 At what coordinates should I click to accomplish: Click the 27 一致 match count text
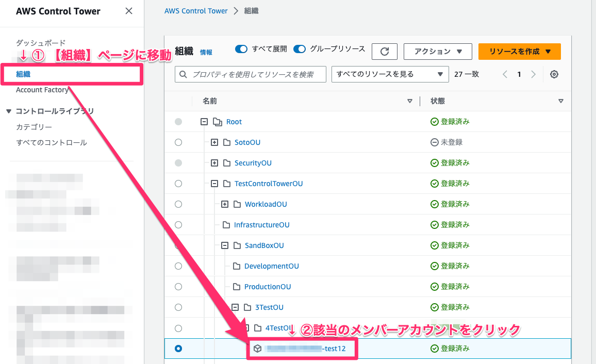[x=467, y=74]
